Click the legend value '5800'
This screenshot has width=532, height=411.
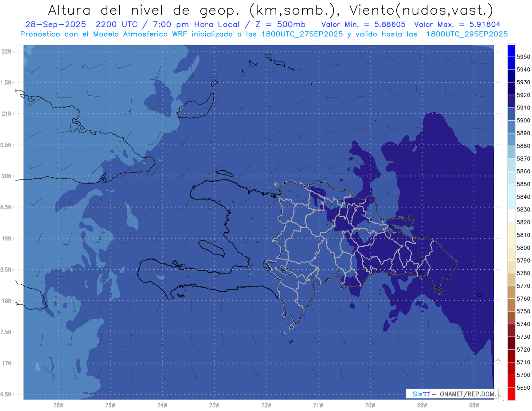(524, 247)
